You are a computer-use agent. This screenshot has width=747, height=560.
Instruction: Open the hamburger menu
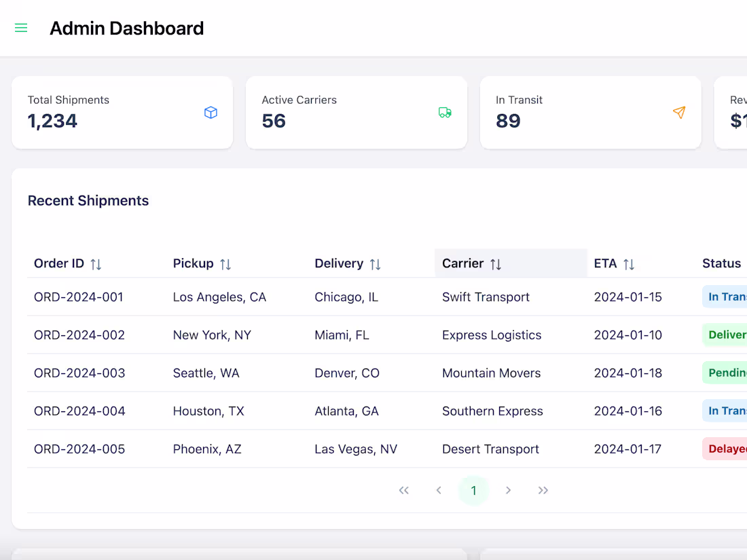21,28
